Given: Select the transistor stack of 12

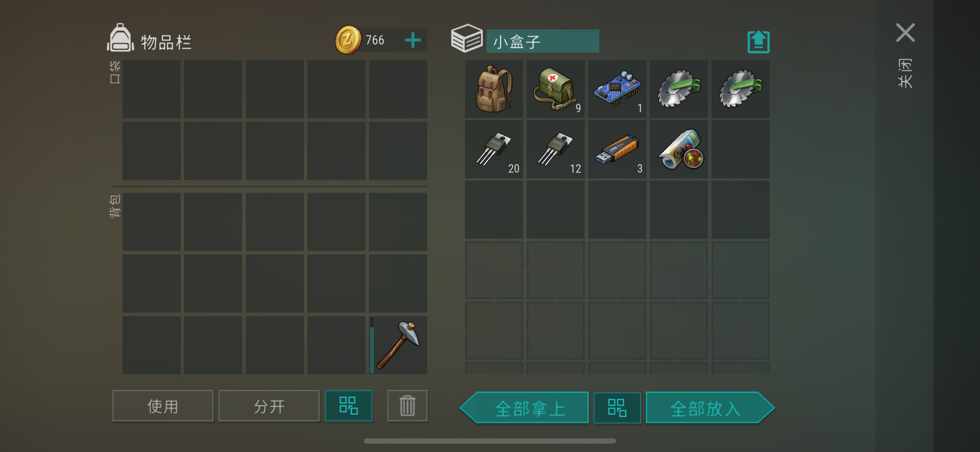Looking at the screenshot, I should (x=556, y=150).
